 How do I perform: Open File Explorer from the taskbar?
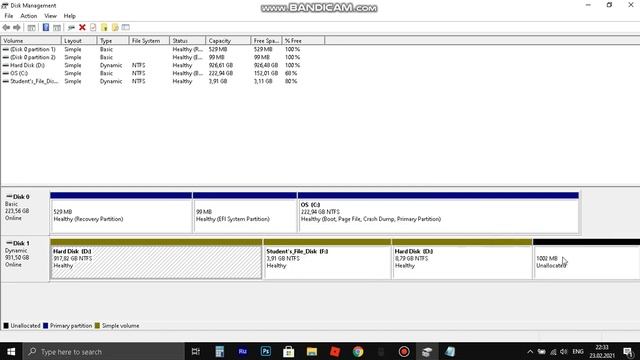pos(312,351)
